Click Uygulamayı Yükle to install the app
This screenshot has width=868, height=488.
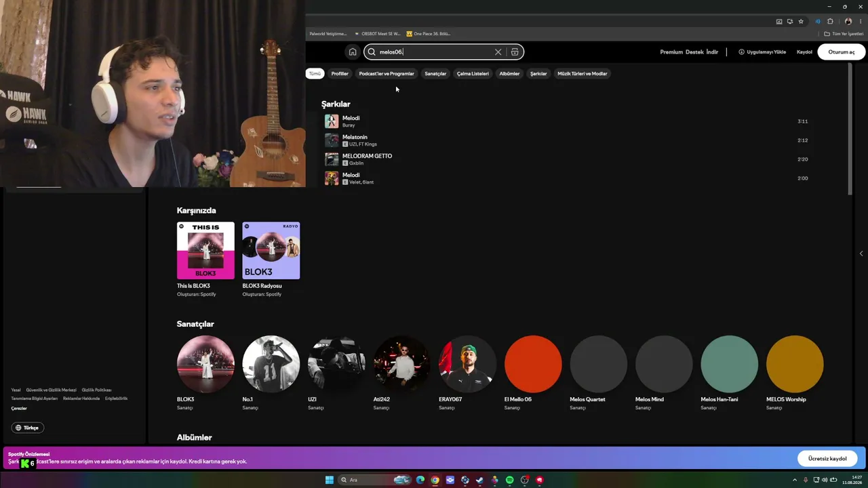coord(762,52)
